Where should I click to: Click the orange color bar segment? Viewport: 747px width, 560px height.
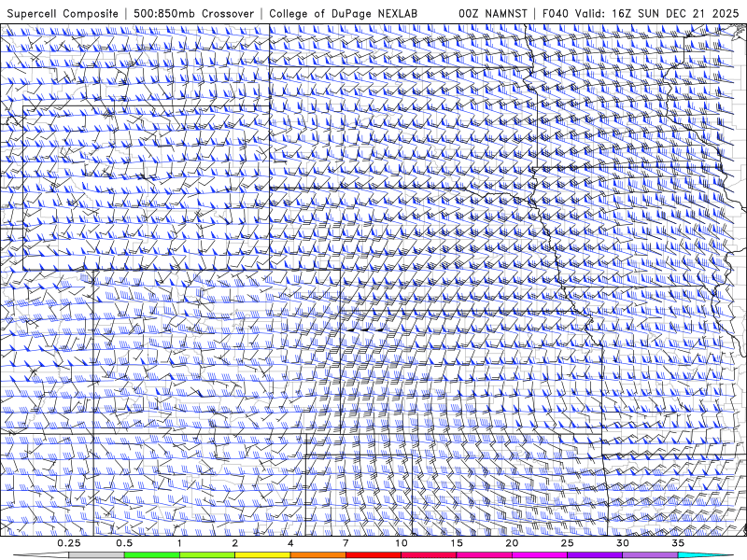tap(317, 555)
